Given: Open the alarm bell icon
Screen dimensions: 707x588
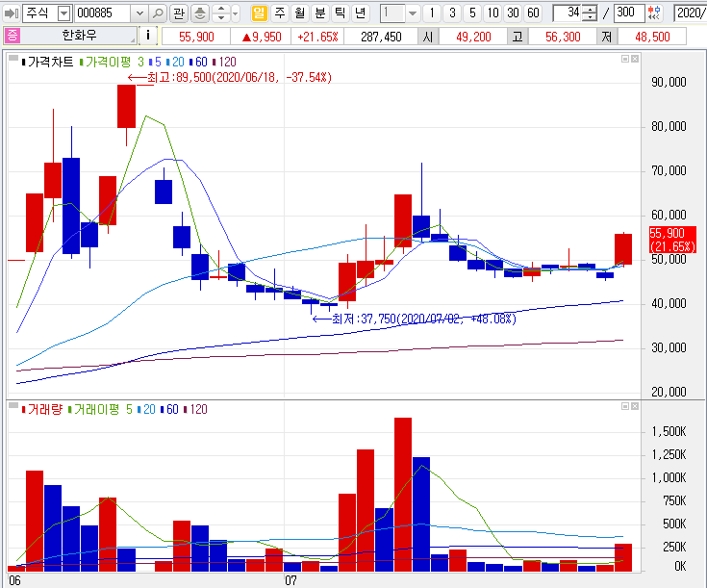Looking at the screenshot, I should click(x=200, y=13).
